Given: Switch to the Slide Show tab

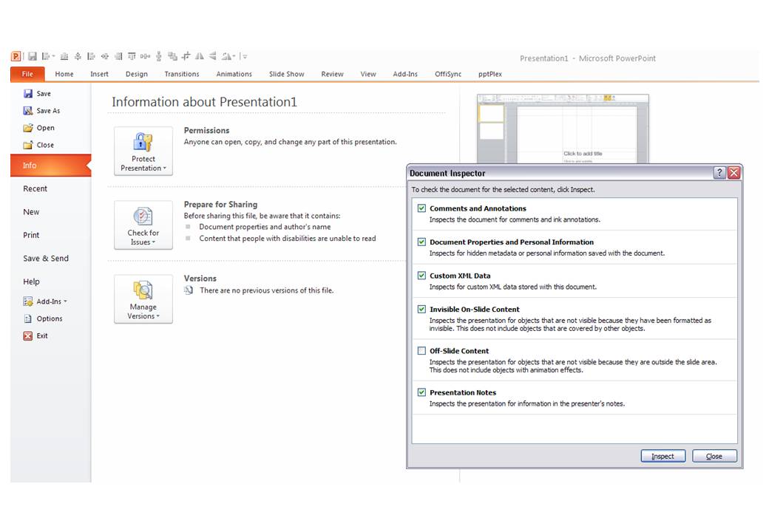Looking at the screenshot, I should [x=286, y=74].
